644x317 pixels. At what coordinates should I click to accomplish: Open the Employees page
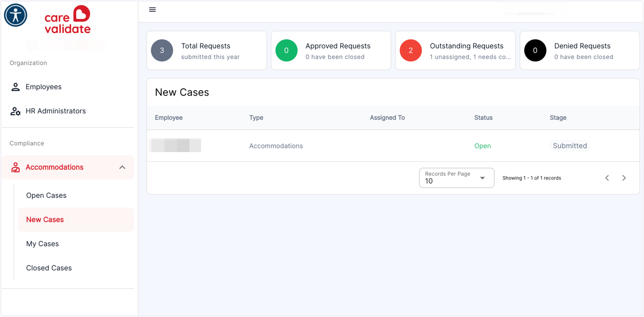(x=68, y=87)
